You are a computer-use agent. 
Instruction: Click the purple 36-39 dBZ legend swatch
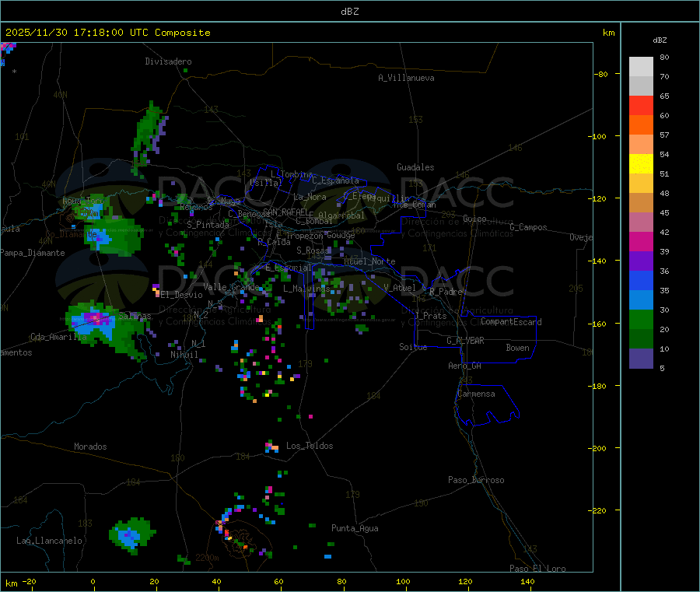click(x=641, y=261)
